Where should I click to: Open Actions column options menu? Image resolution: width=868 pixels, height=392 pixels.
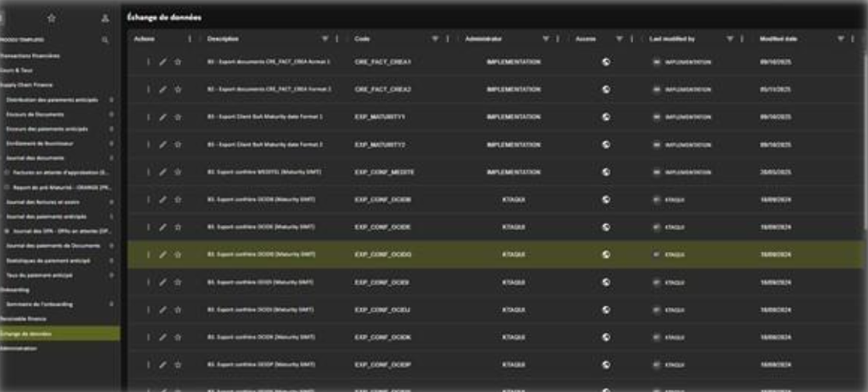190,39
